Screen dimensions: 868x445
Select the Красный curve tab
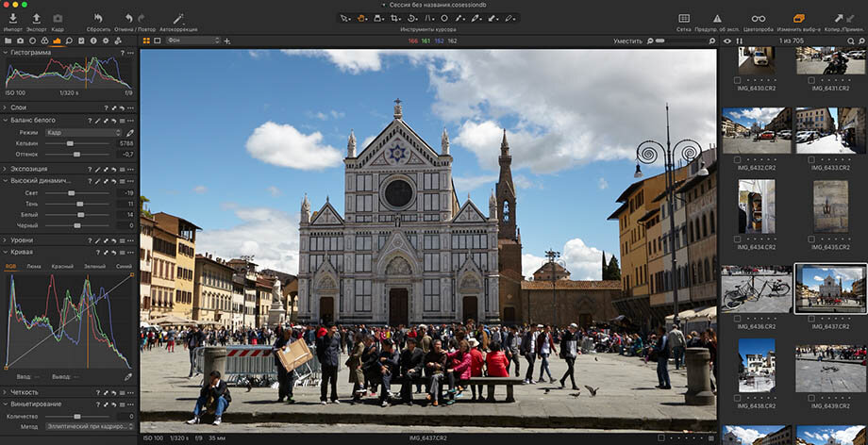[62, 267]
